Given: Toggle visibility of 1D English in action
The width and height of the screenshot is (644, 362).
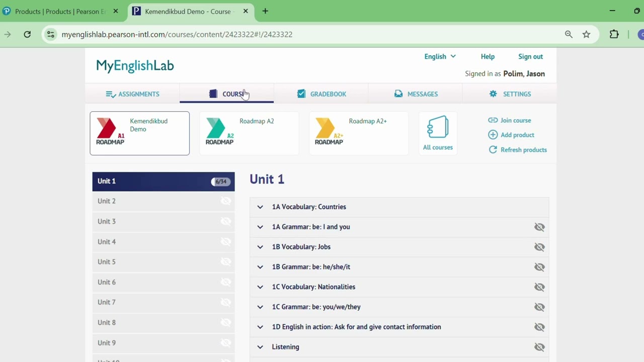Looking at the screenshot, I should tap(539, 327).
